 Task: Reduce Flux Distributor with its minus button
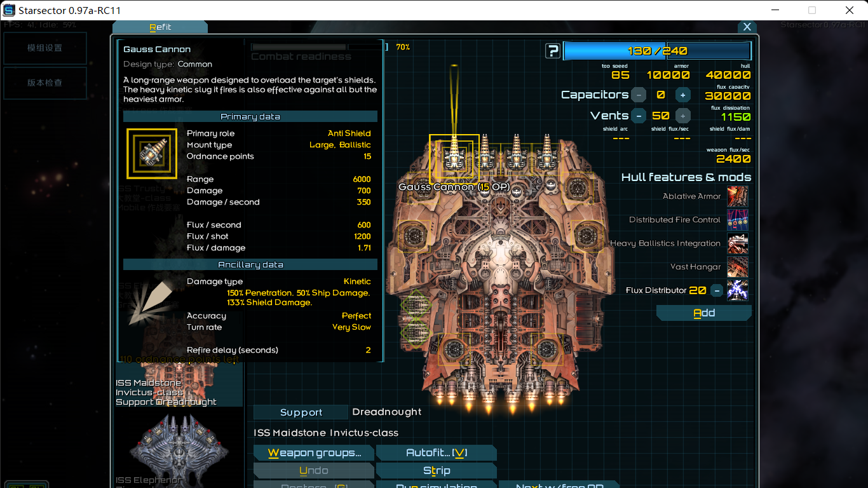click(x=717, y=290)
